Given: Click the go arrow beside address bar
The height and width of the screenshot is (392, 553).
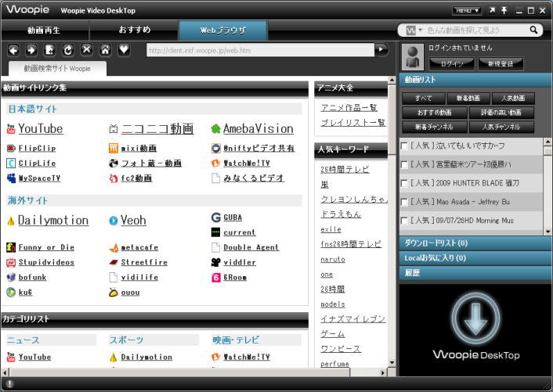Looking at the screenshot, I should click(381, 49).
